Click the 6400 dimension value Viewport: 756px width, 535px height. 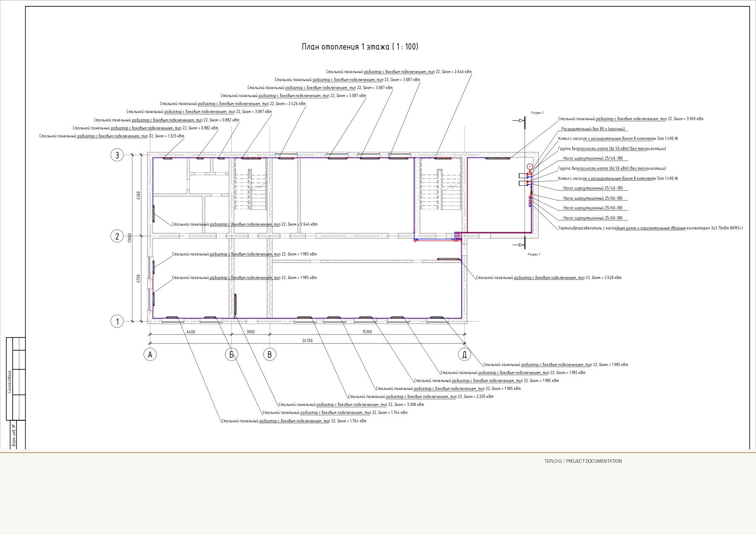(x=191, y=332)
